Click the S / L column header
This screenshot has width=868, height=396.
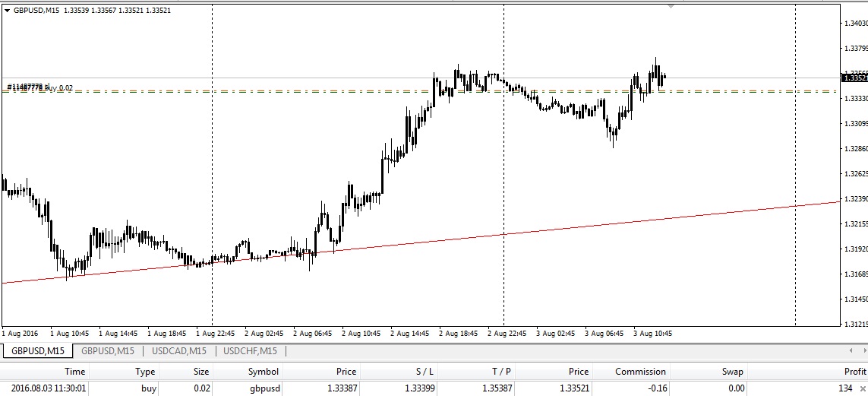pos(423,372)
